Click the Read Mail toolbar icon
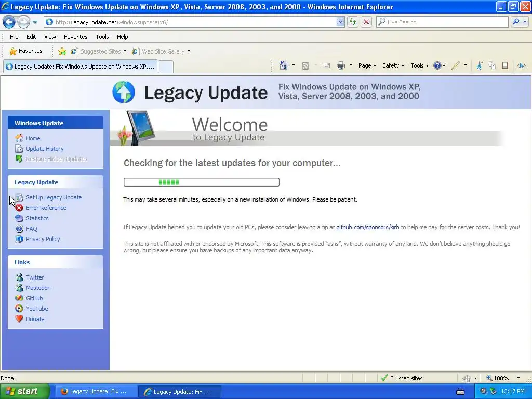532x399 pixels. (326, 65)
